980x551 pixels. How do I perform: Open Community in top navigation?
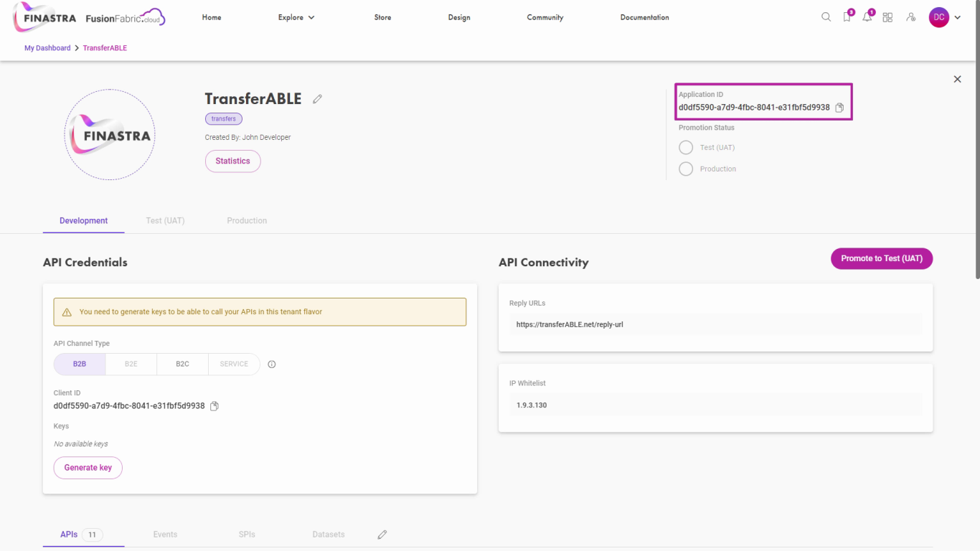pyautogui.click(x=545, y=17)
